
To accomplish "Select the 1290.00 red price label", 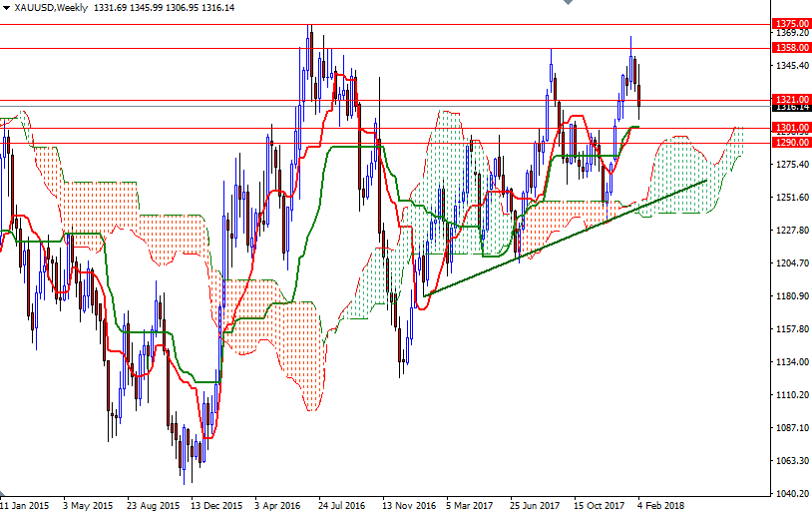I will coord(789,143).
